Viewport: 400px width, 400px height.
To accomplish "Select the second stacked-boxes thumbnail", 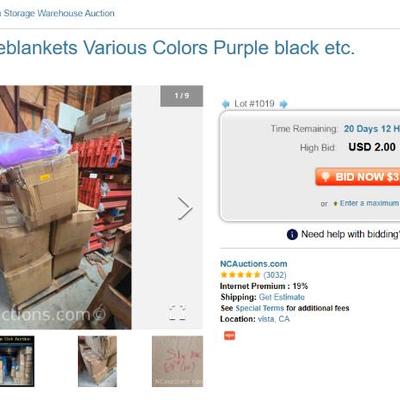I will point(97,361).
